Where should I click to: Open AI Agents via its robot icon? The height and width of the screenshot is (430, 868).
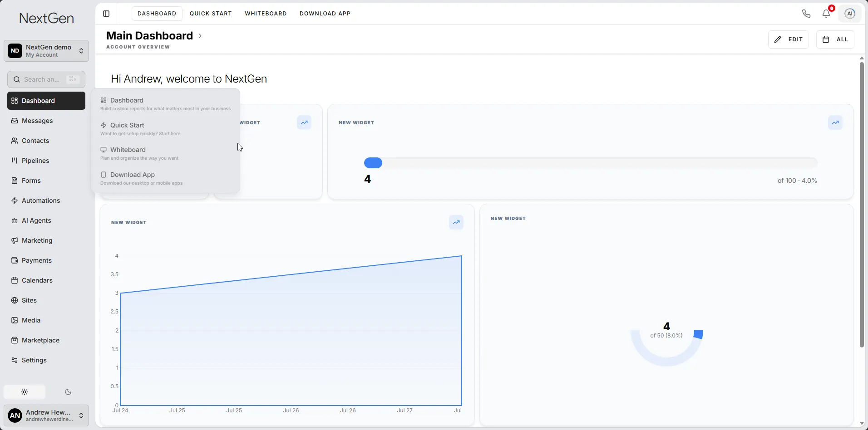click(15, 220)
